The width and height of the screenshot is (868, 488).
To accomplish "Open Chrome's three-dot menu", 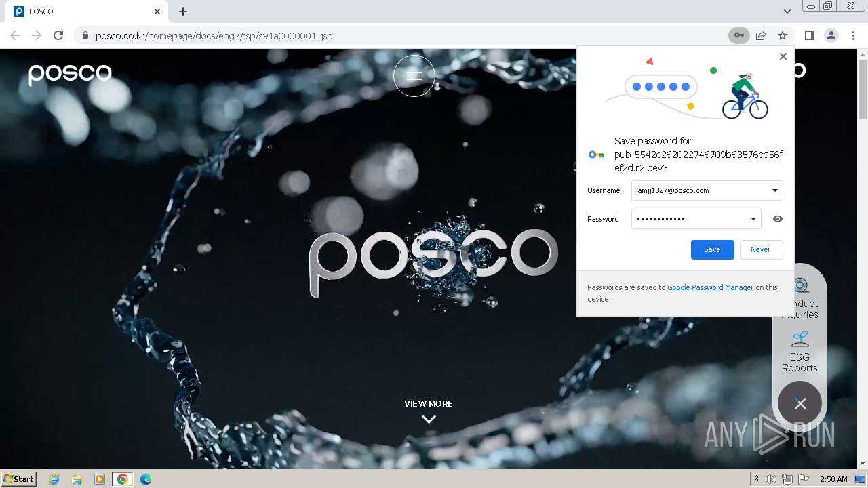I will [853, 35].
